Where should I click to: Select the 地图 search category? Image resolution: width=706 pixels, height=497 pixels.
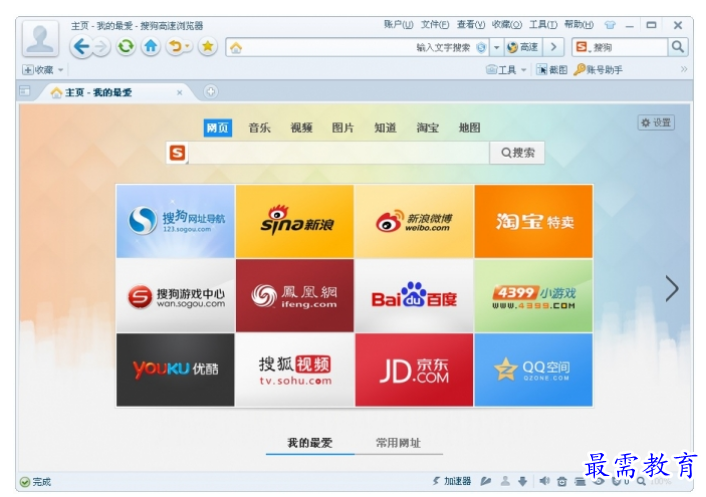click(469, 128)
